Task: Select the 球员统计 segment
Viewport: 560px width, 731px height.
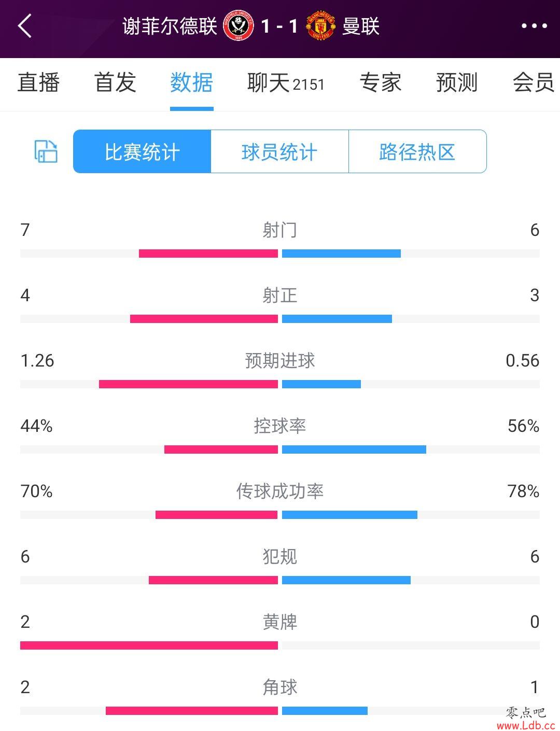Action: (279, 151)
